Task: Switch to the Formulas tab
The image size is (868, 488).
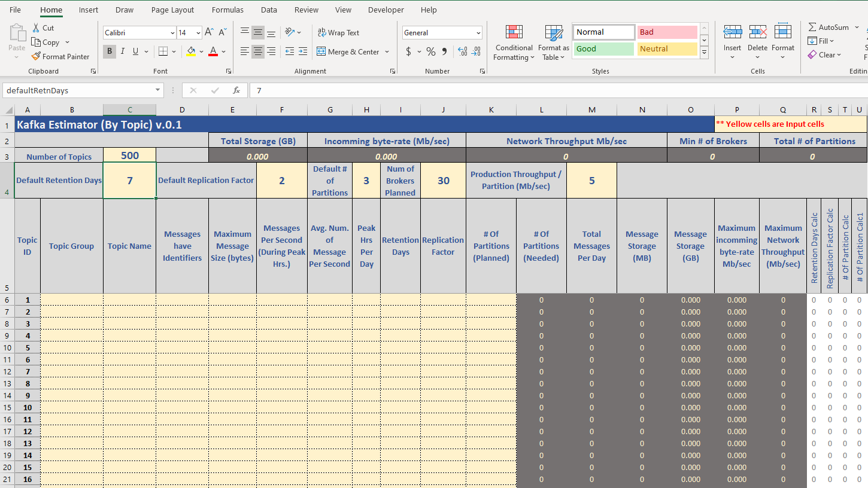Action: click(227, 10)
